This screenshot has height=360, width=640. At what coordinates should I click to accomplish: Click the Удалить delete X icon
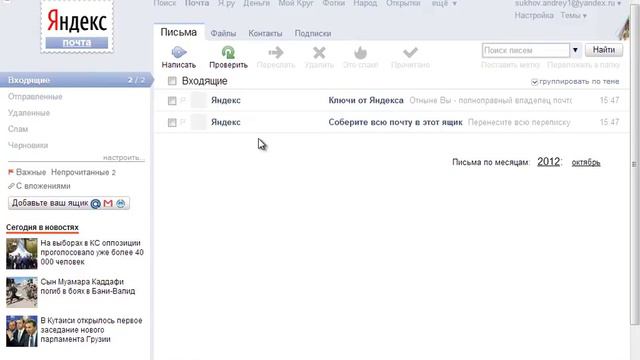pyautogui.click(x=319, y=53)
